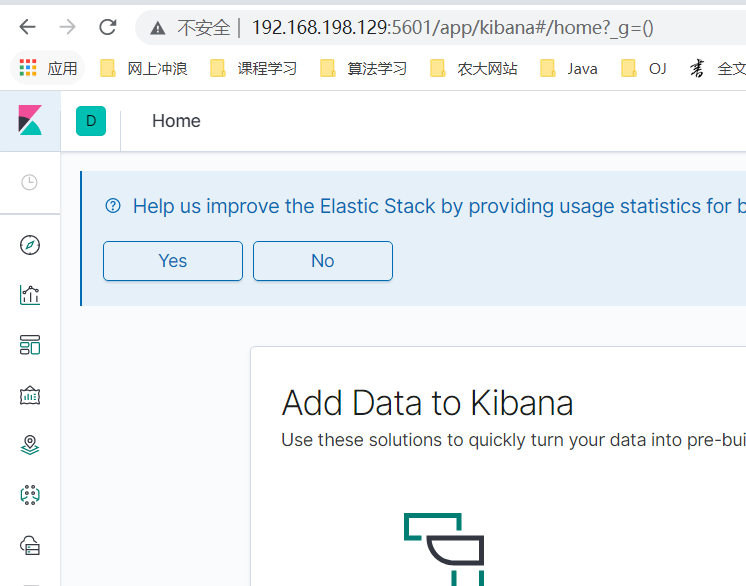Click No to decline usage statistics
This screenshot has width=746, height=586.
[x=322, y=261]
